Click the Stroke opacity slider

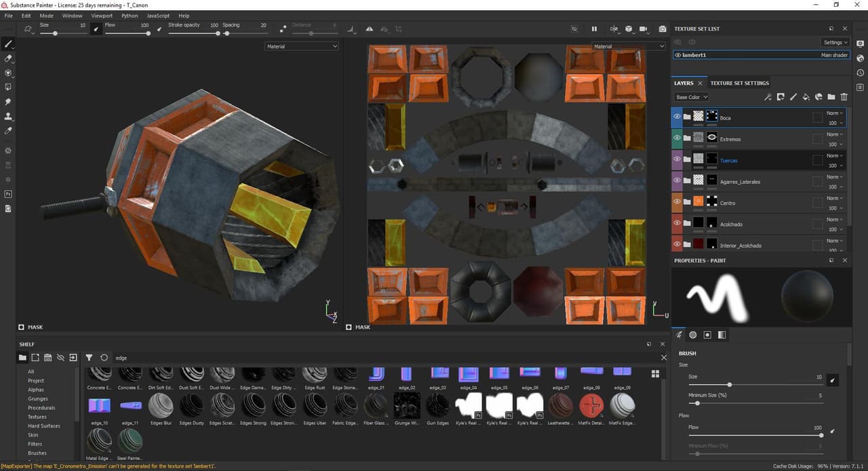[193, 33]
